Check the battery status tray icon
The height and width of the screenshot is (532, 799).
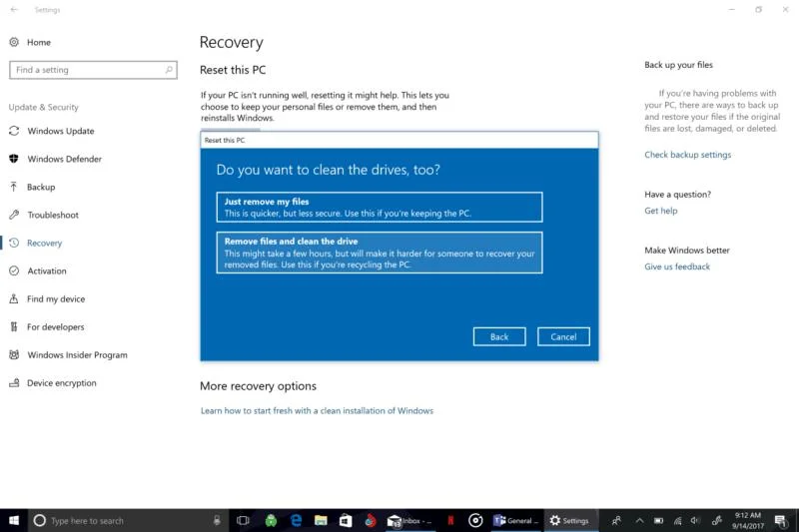[x=659, y=520]
